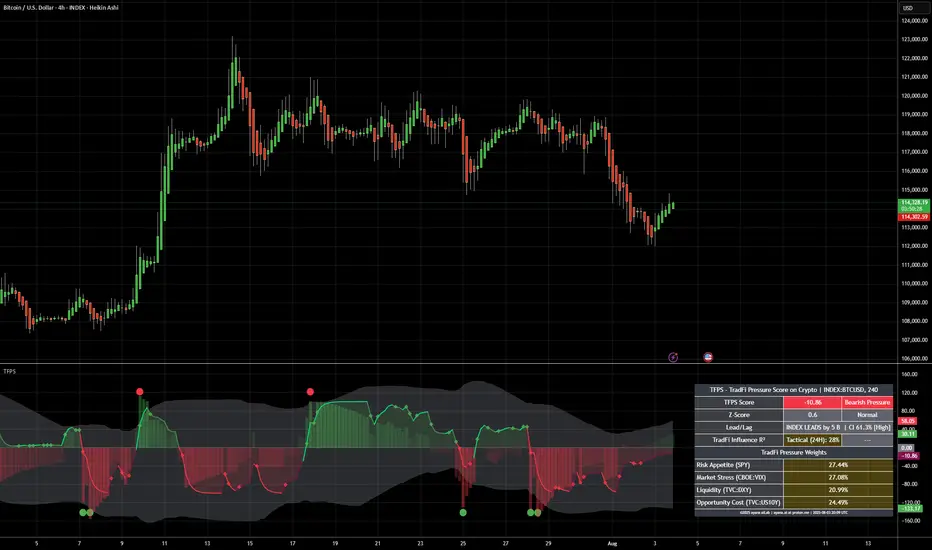932x550 pixels.
Task: Select the TFPS indicator label
Action: pos(10,370)
